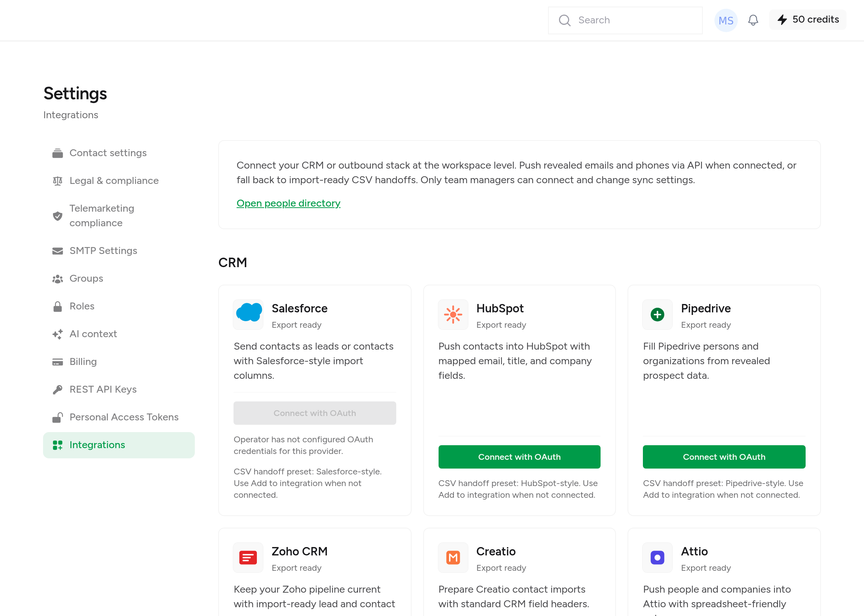Click the Zoho CRM card title
The image size is (864, 616).
coord(300,551)
